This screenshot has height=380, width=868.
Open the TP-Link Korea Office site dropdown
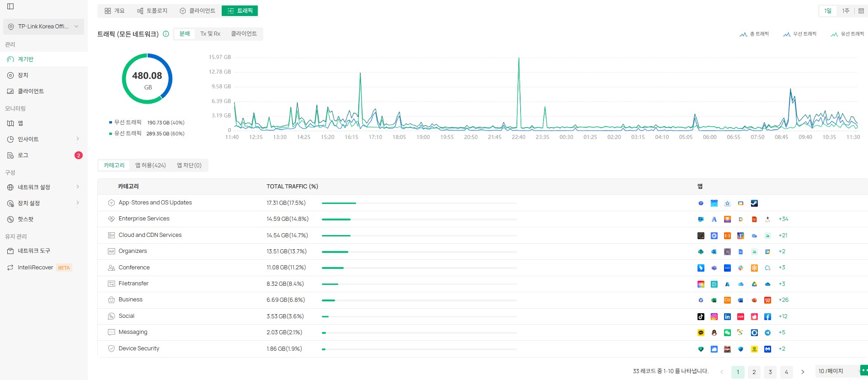coord(43,27)
